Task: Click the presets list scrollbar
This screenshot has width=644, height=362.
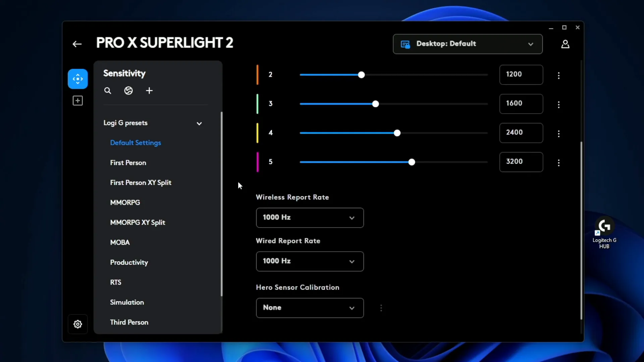Action: 221,204
